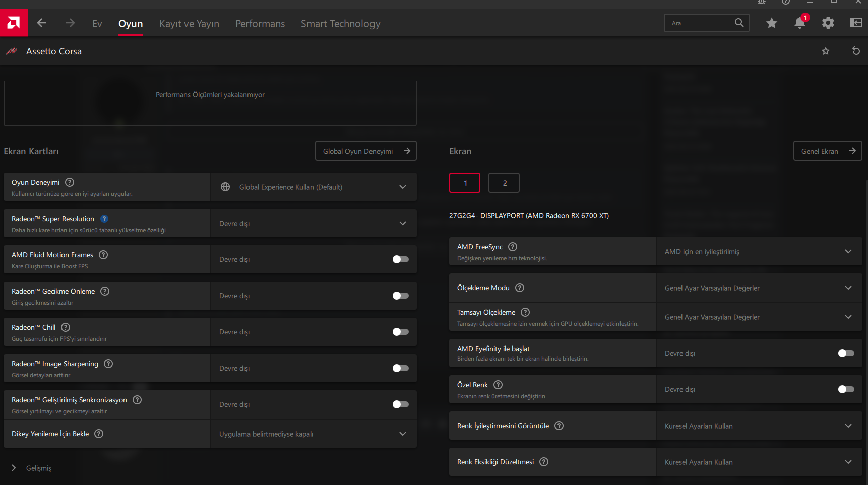The width and height of the screenshot is (868, 485).
Task: Click the Ara search field
Action: [700, 23]
